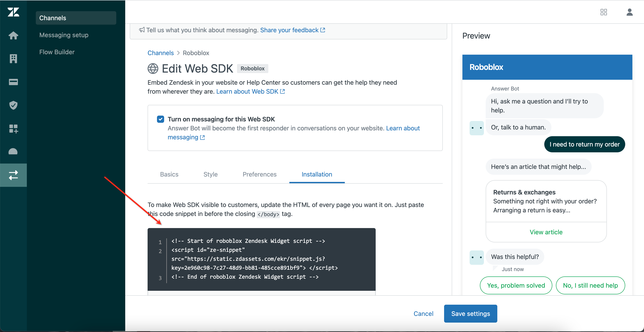Open the Workspaces dome icon

pyautogui.click(x=13, y=152)
